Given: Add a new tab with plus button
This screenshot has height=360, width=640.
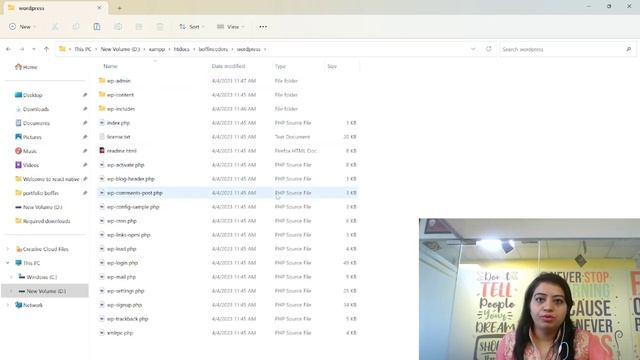Looking at the screenshot, I should 120,8.
